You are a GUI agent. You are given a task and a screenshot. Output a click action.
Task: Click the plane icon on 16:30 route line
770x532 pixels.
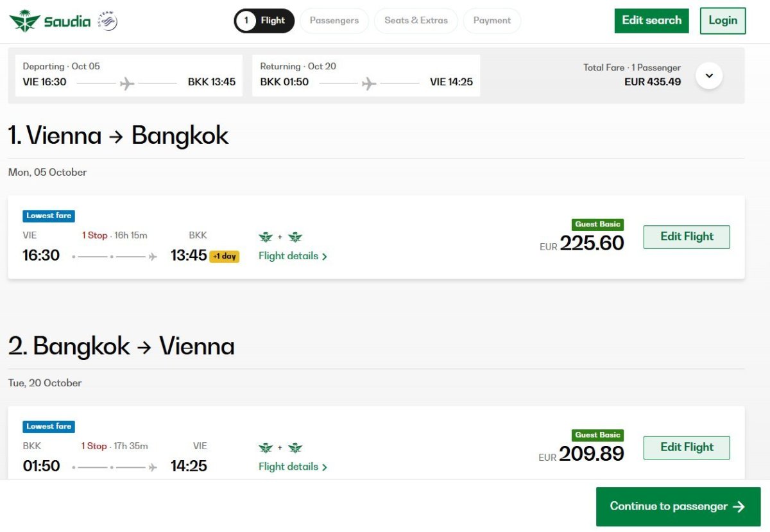click(x=153, y=257)
